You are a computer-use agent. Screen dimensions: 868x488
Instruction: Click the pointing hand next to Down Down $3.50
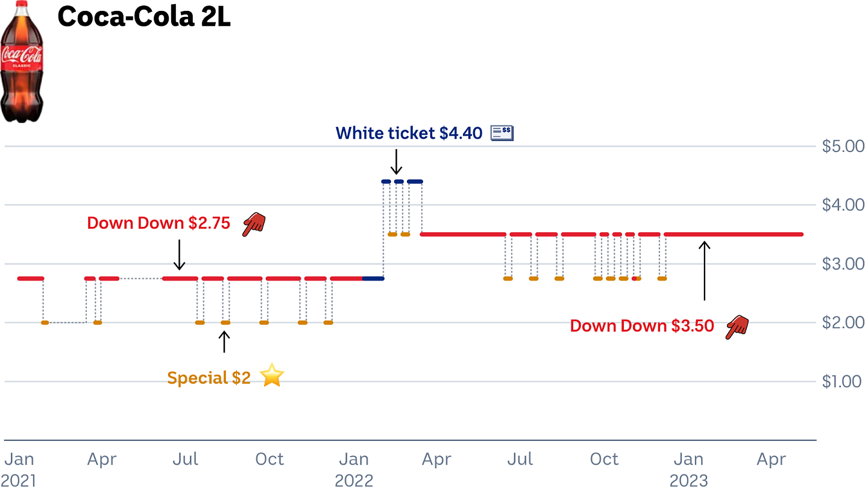tap(737, 326)
